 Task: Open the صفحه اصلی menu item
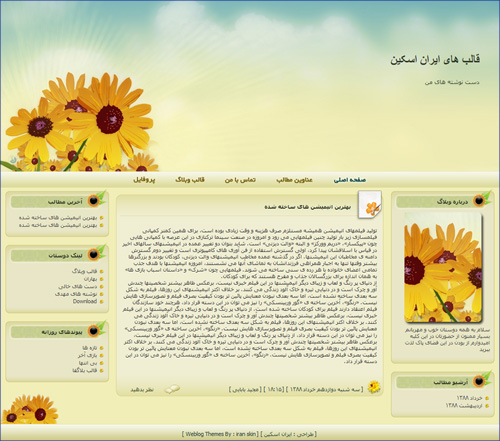350,180
